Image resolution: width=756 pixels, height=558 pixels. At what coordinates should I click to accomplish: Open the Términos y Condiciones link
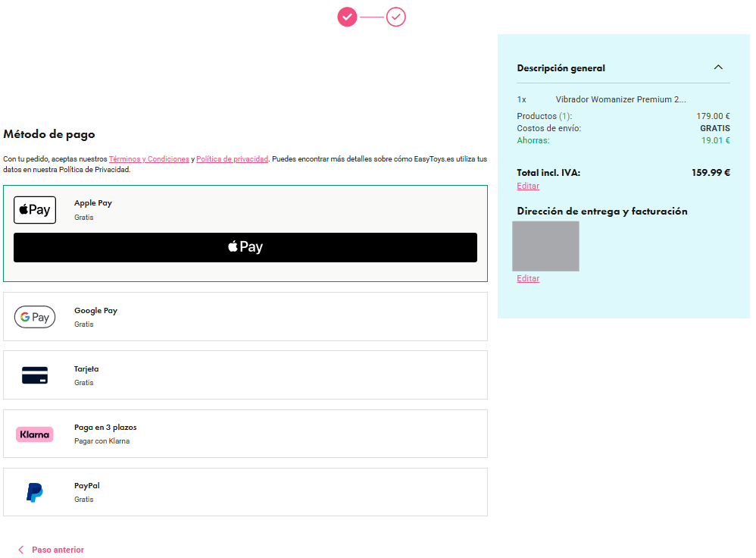[x=149, y=158]
